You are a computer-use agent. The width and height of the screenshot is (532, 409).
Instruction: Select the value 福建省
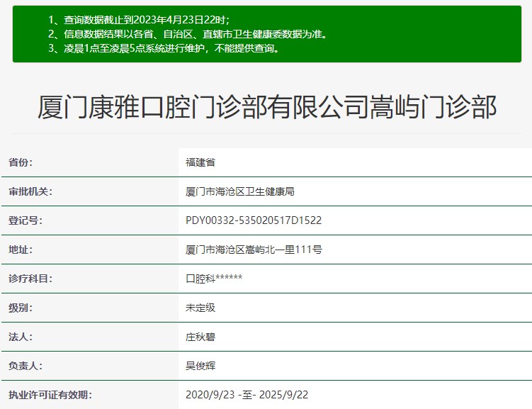coord(200,162)
